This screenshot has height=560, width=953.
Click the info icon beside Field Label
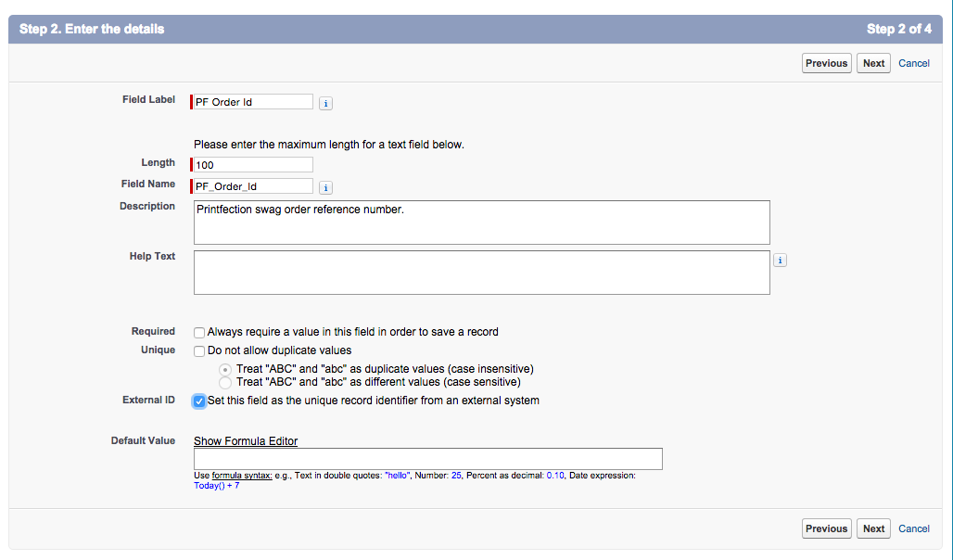point(325,103)
